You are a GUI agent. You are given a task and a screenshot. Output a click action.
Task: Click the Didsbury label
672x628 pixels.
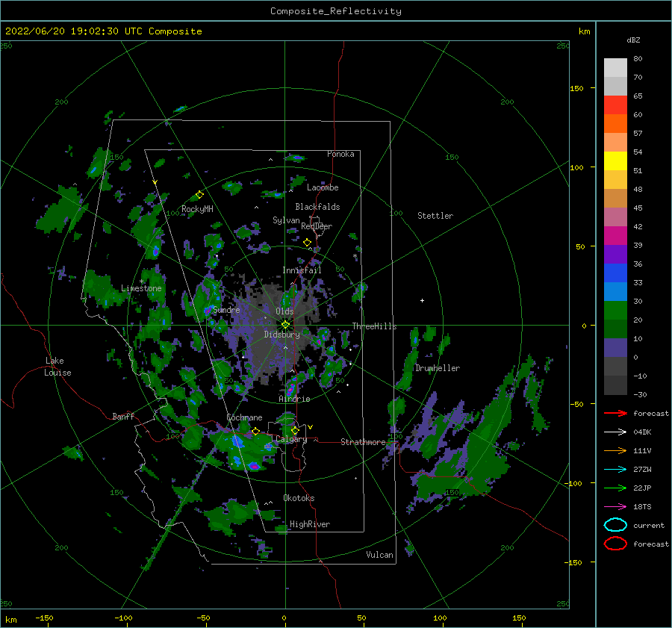coord(282,335)
